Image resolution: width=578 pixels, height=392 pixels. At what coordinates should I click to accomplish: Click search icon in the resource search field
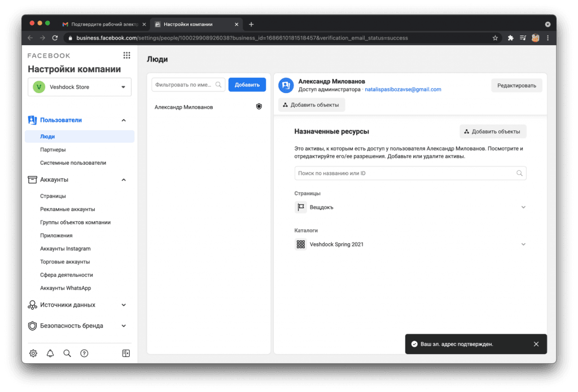coord(519,173)
